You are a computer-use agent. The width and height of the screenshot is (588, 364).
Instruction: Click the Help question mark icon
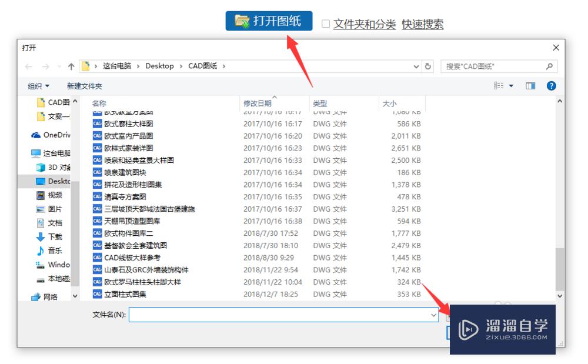pyautogui.click(x=552, y=86)
